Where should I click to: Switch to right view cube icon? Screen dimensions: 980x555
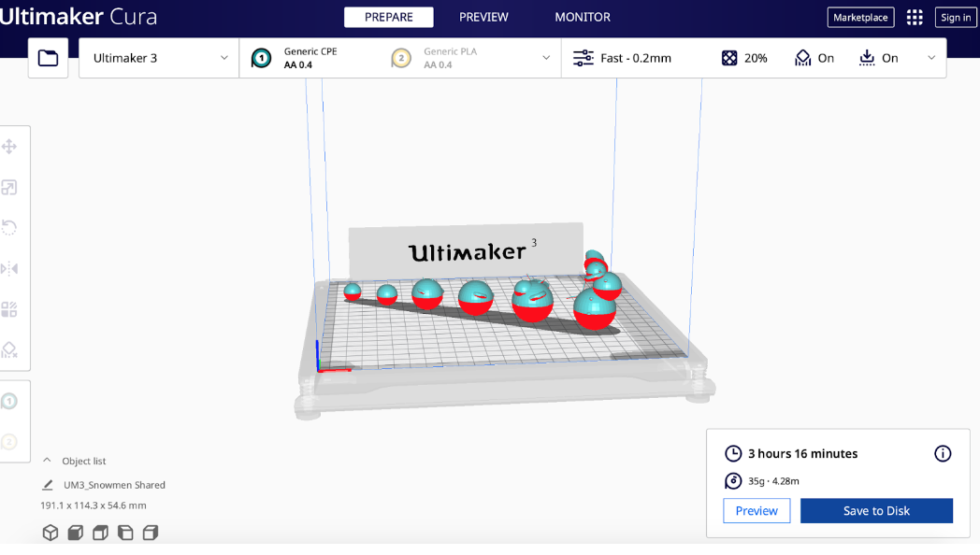click(151, 533)
